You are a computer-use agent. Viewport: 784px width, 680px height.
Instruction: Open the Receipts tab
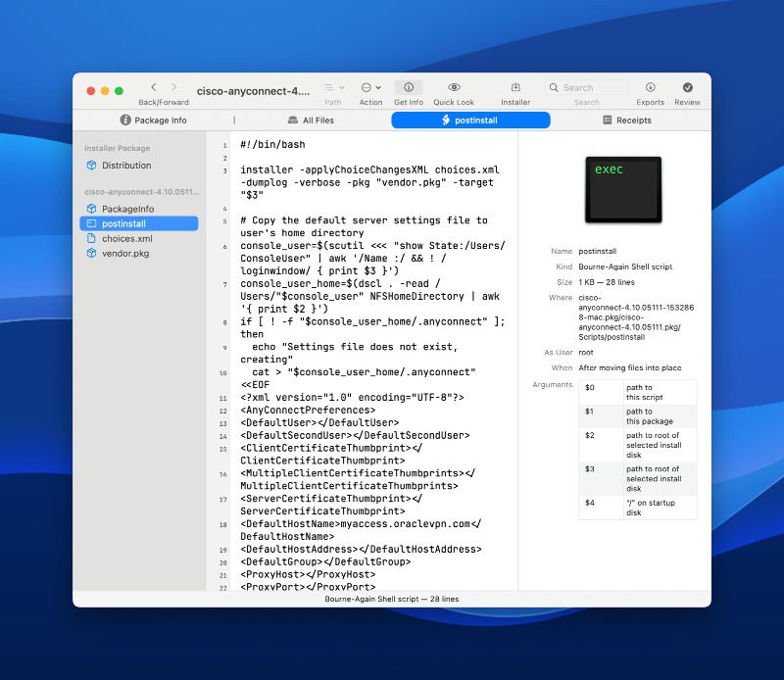pos(627,121)
